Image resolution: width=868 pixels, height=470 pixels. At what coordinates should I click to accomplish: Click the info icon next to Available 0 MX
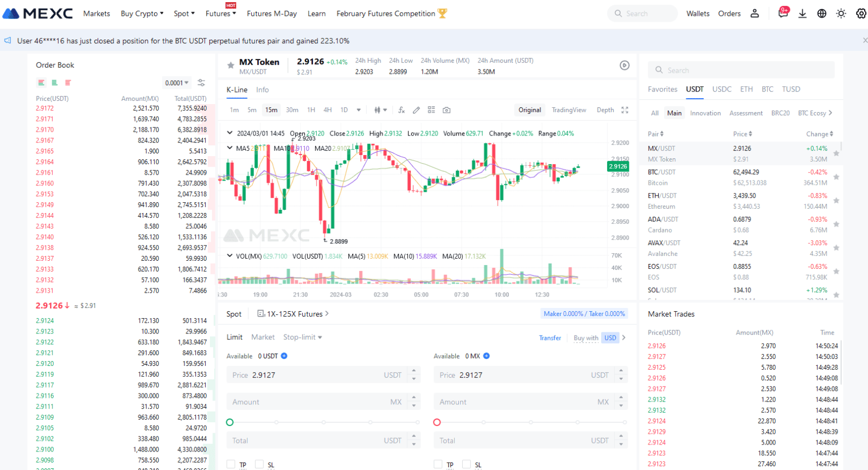coord(487,356)
